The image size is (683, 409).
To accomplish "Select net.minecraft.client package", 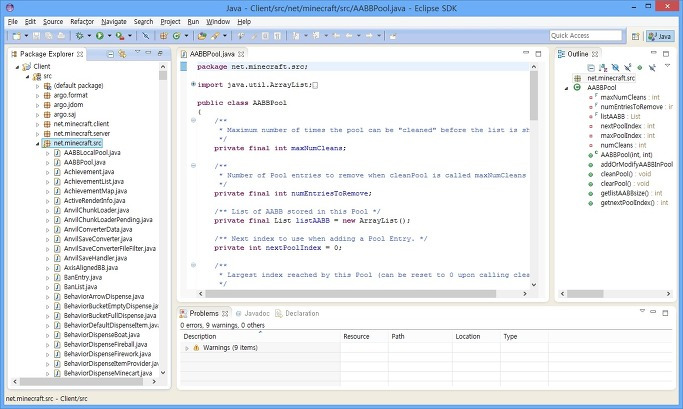I will tap(81, 124).
